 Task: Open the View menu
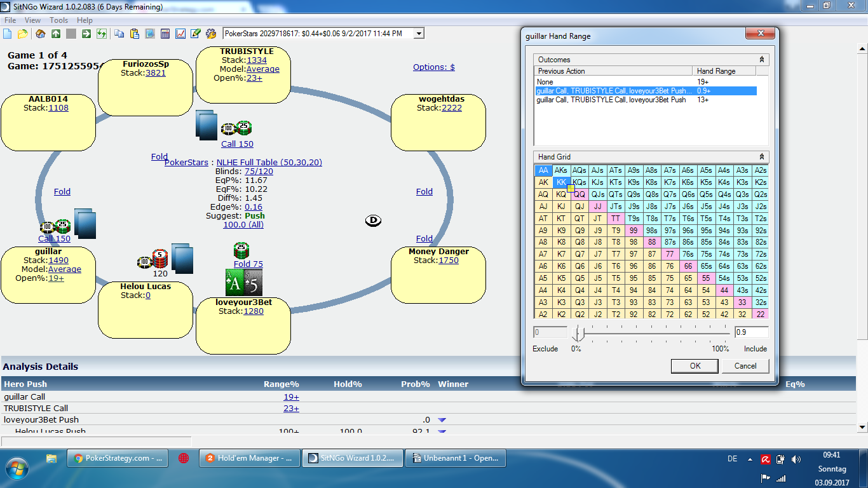[x=32, y=20]
